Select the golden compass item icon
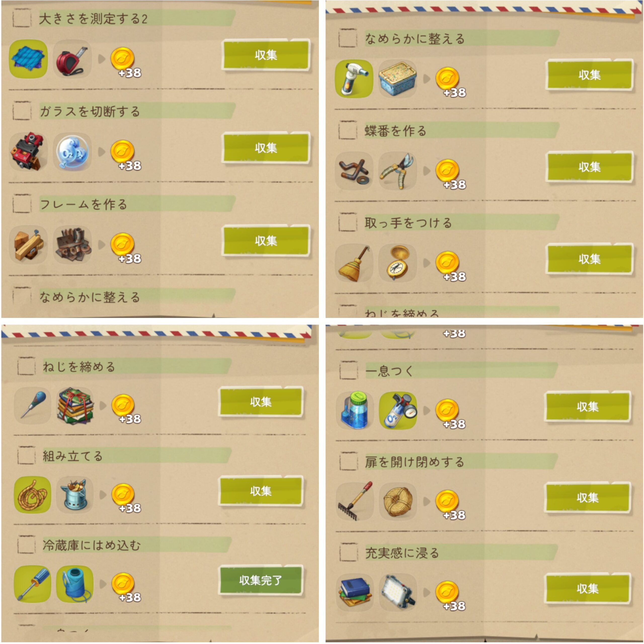This screenshot has width=644, height=644. point(398,263)
